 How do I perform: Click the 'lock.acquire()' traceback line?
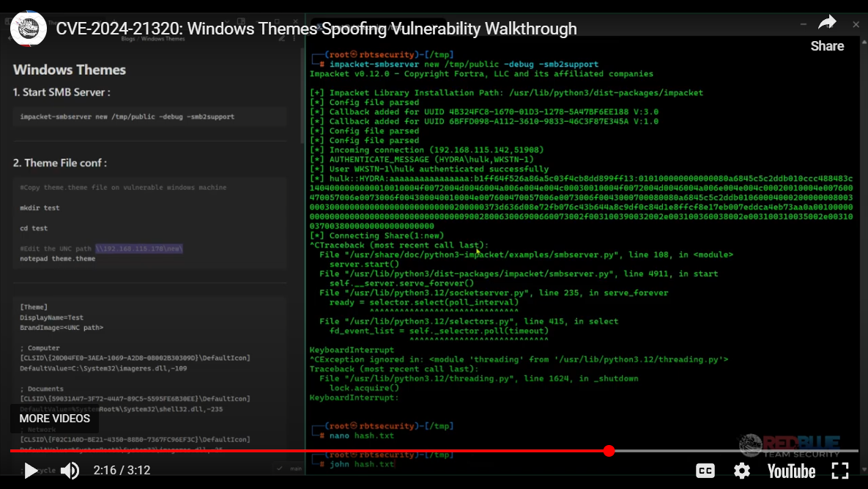tap(364, 389)
